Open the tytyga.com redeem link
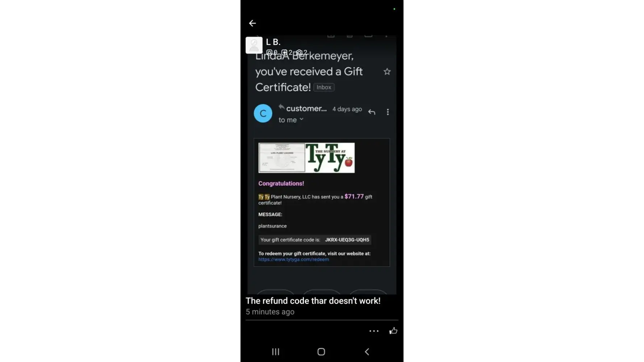This screenshot has height=362, width=644. tap(293, 260)
